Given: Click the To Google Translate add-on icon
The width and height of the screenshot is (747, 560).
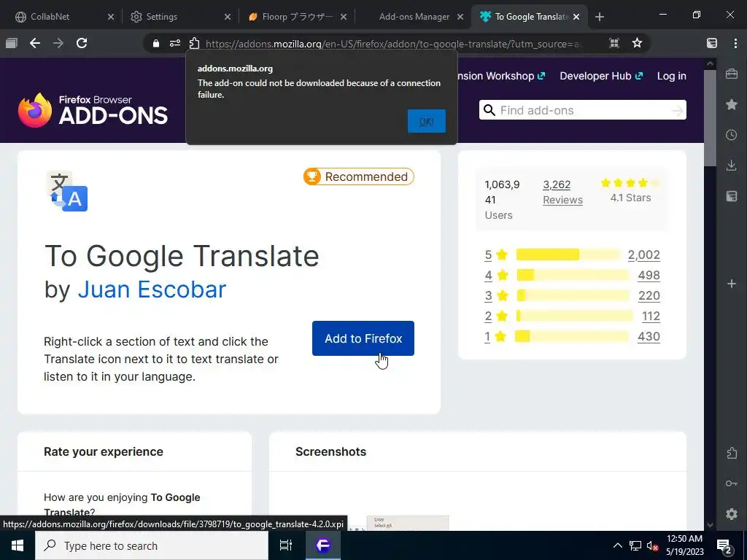Looking at the screenshot, I should coord(68,191).
